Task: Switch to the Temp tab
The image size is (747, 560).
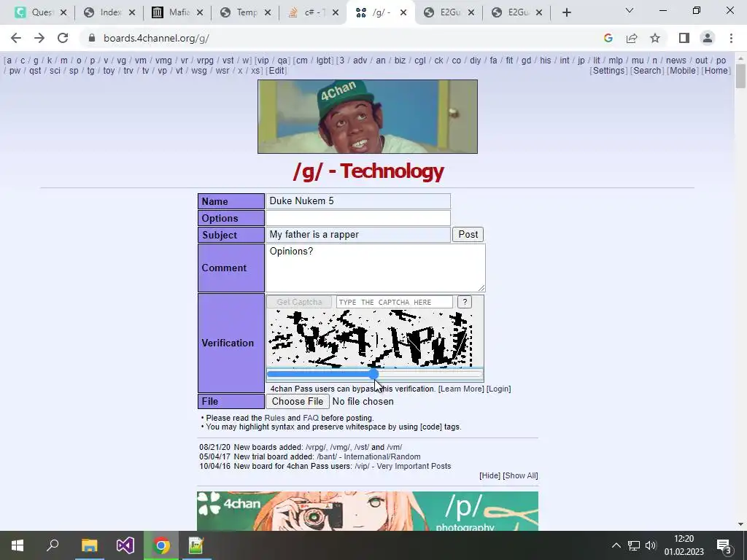Action: 245,12
